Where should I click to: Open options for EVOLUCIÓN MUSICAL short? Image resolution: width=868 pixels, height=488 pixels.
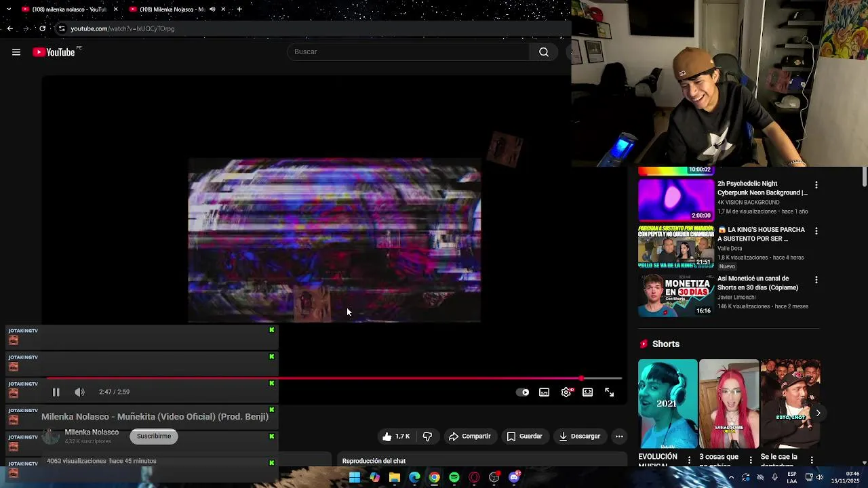690,460
